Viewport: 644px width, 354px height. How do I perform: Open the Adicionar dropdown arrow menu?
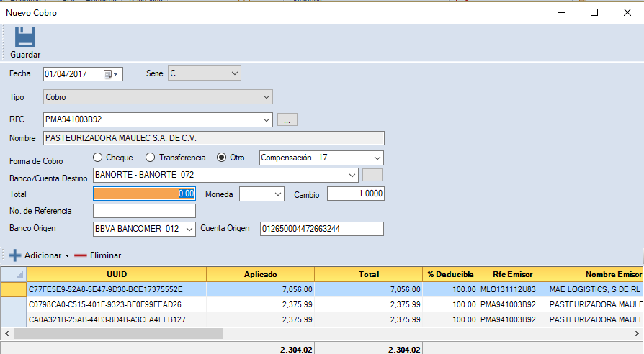click(67, 256)
